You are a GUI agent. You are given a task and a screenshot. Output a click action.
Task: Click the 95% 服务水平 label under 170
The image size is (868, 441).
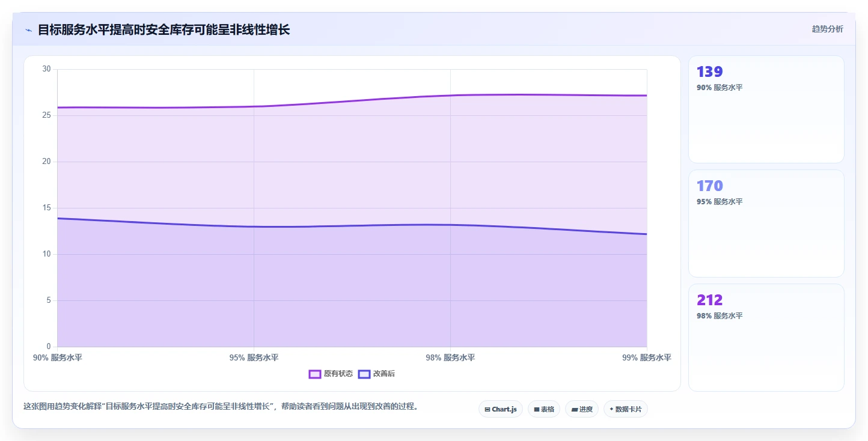coord(720,202)
